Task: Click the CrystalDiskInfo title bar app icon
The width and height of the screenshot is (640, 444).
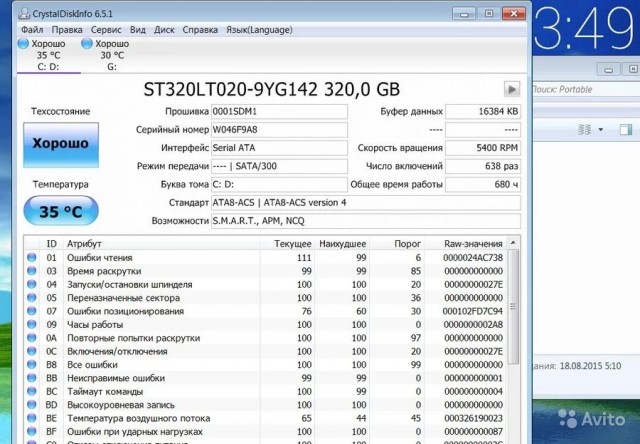Action: [x=24, y=13]
